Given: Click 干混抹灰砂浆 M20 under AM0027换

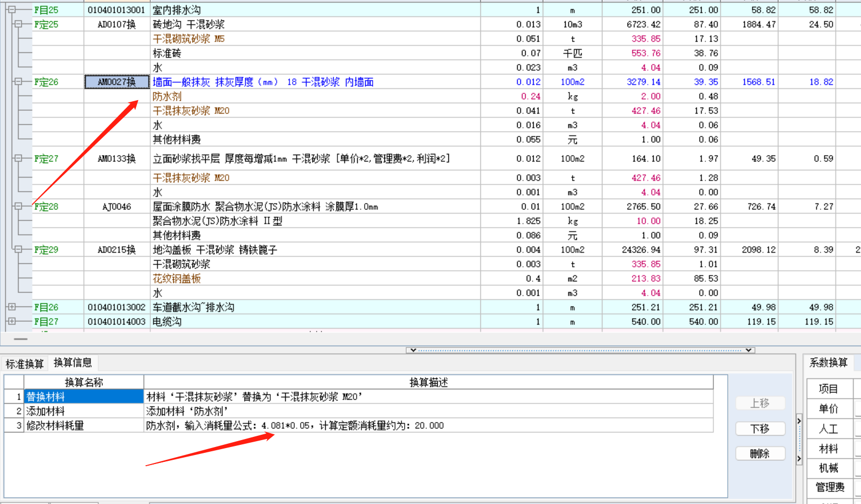Looking at the screenshot, I should pyautogui.click(x=191, y=111).
